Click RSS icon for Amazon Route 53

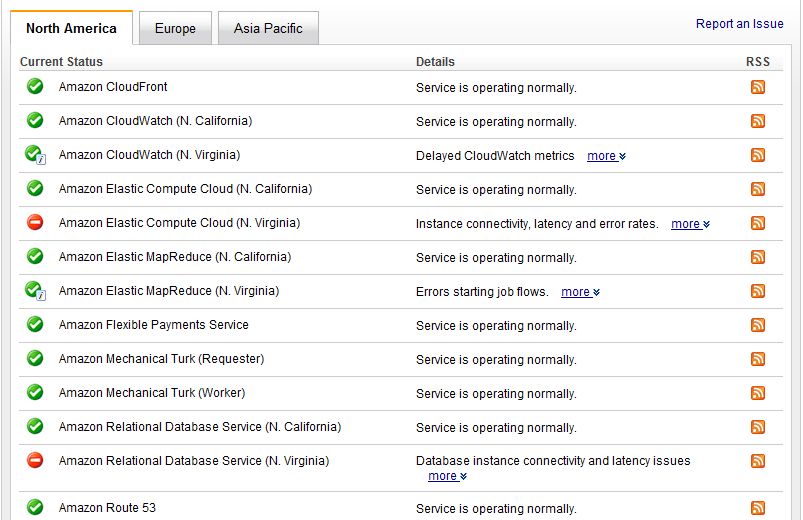[x=758, y=508]
